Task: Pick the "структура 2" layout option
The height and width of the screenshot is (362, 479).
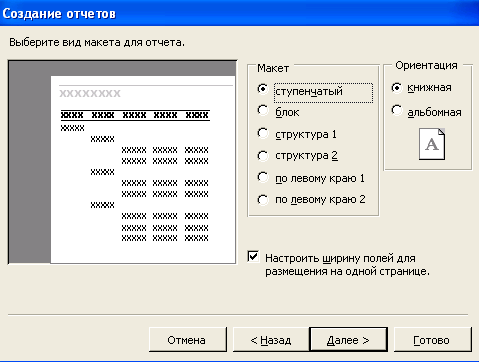Action: pos(263,155)
